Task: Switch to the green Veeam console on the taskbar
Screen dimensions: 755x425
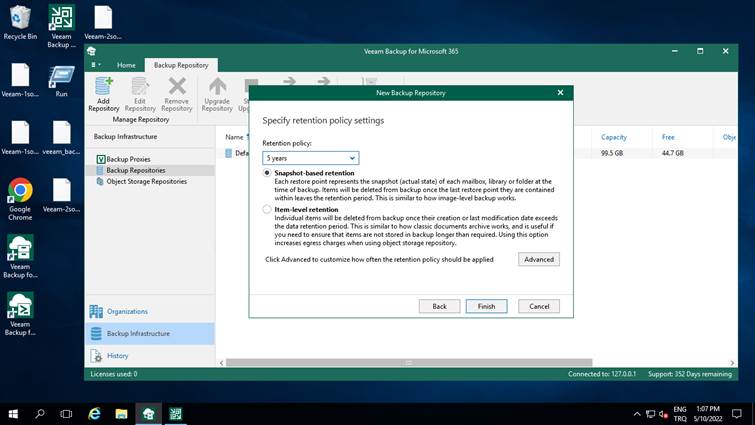Action: [x=175, y=414]
